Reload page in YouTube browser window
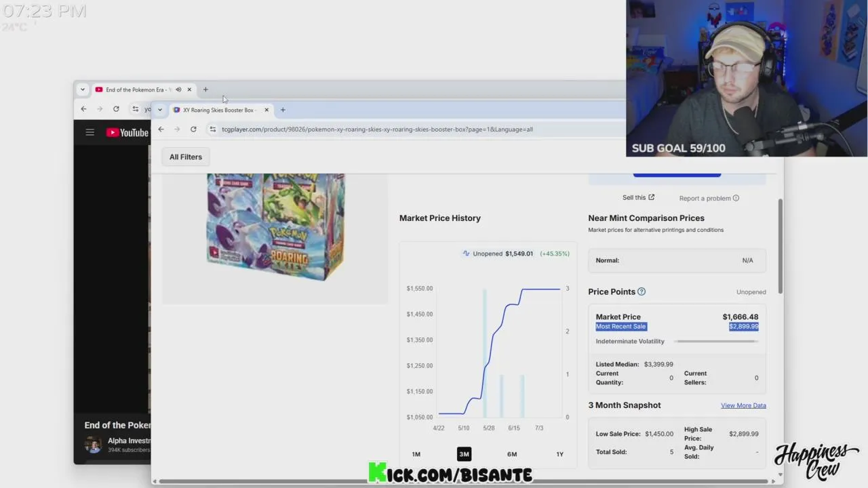868x488 pixels. 116,109
